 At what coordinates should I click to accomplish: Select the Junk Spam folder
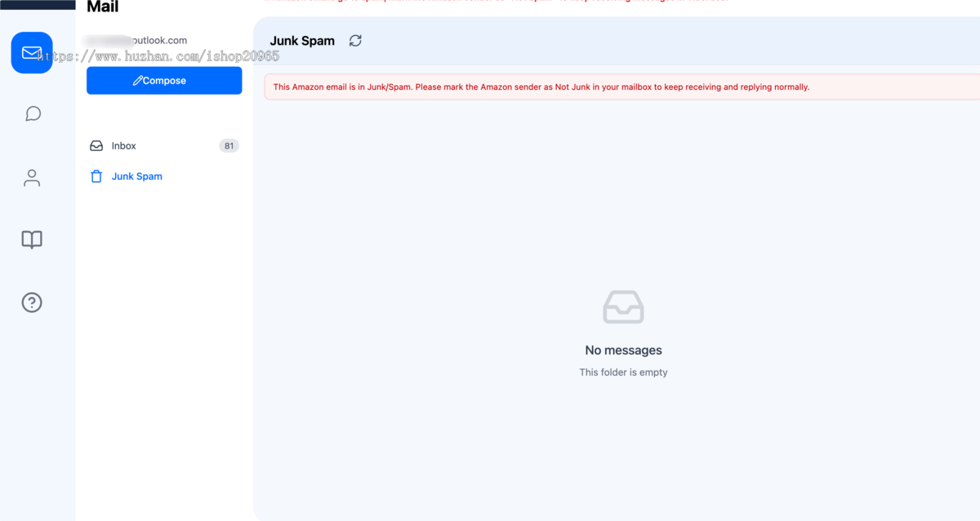click(164, 176)
